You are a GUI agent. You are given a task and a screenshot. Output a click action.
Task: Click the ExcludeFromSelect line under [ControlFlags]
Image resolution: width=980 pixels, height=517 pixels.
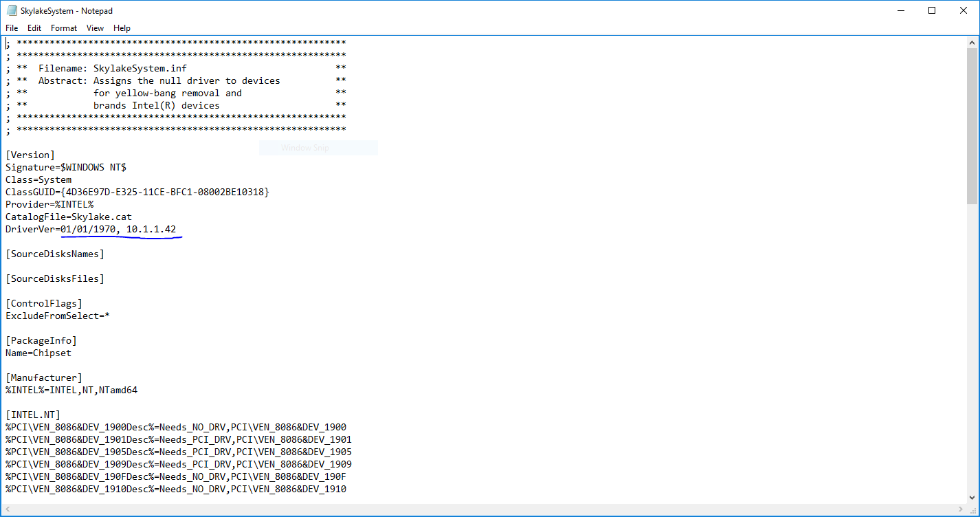tap(58, 316)
